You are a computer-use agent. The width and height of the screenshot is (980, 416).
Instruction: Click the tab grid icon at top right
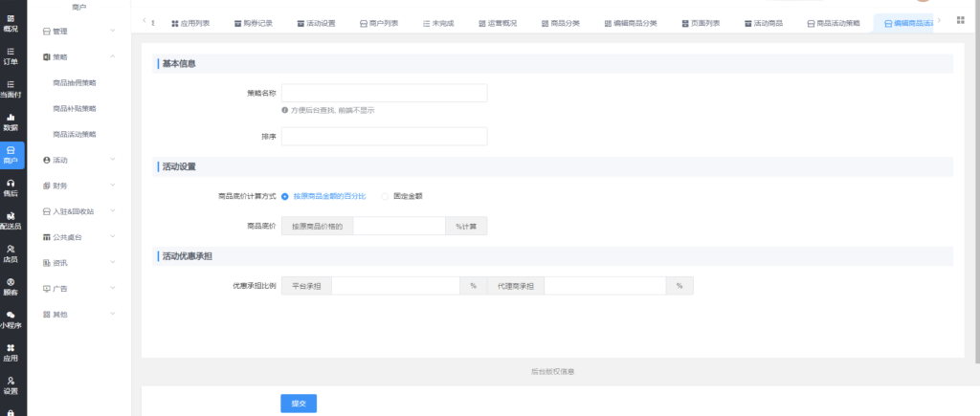tap(961, 20)
